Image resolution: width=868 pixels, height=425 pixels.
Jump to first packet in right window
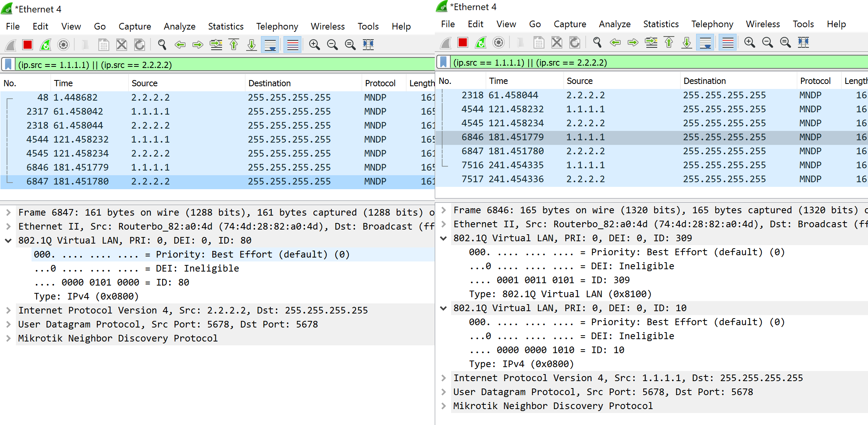pyautogui.click(x=669, y=42)
